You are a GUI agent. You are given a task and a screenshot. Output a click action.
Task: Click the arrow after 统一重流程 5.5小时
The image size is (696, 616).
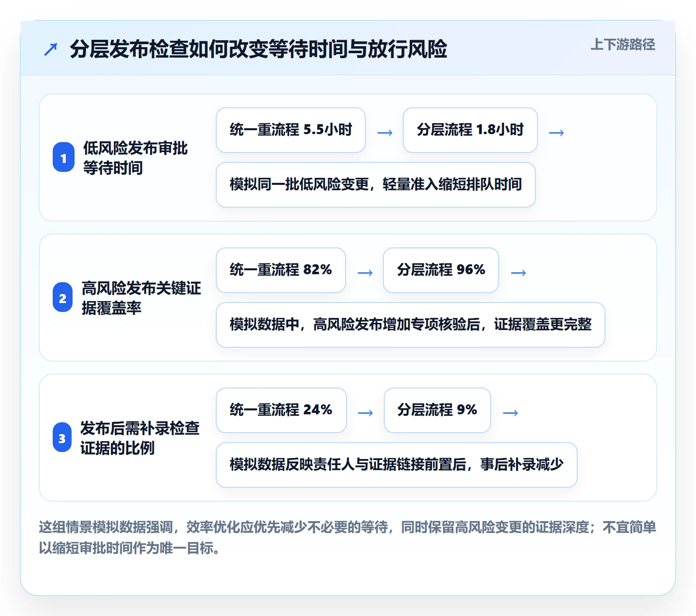[385, 133]
